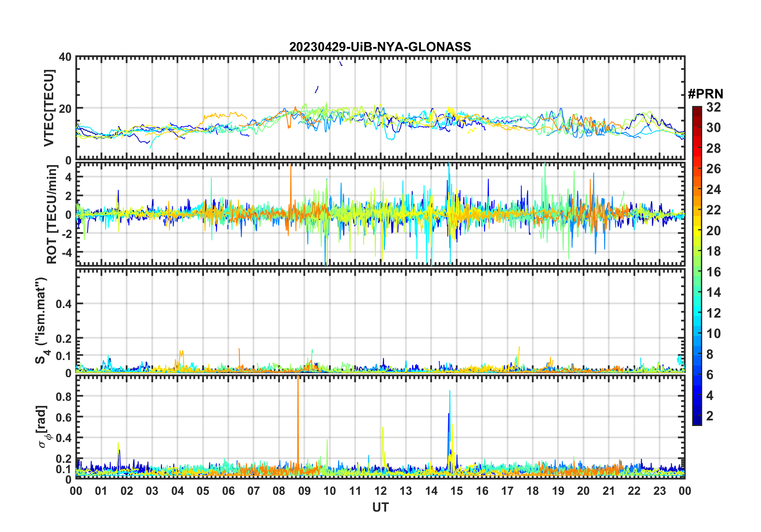Pick x-axis hour label 16
The height and width of the screenshot is (532, 761).
click(482, 491)
